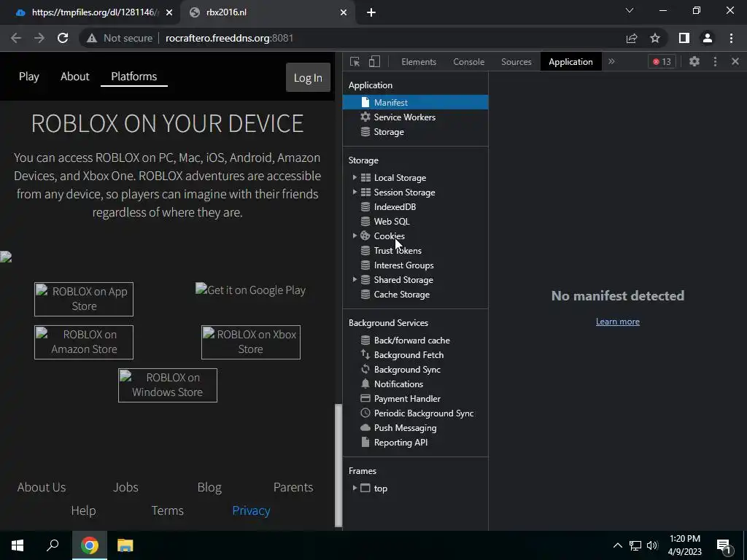Switch to the Sources tab
This screenshot has height=560, width=747.
516,62
